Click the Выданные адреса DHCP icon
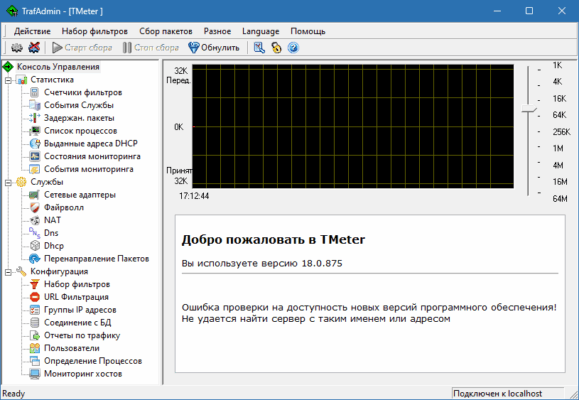 pos(35,143)
